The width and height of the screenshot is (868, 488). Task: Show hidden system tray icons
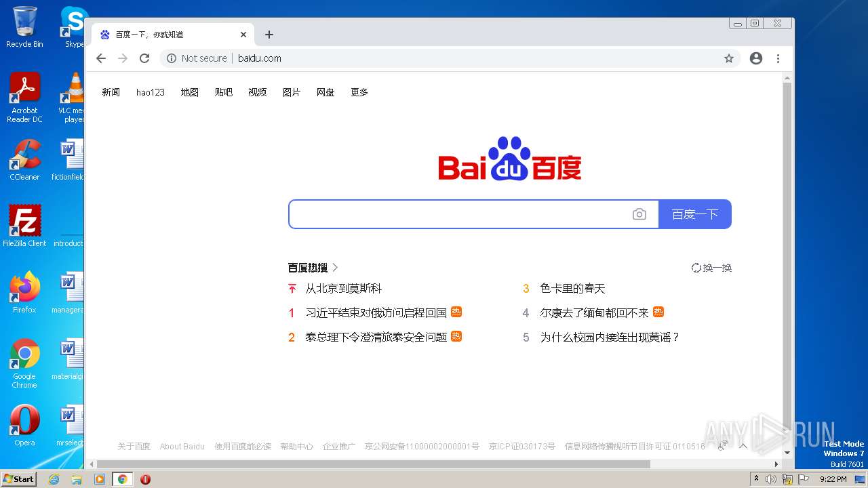(757, 479)
